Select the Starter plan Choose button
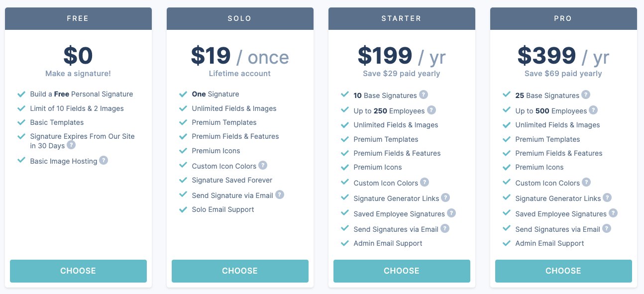 (402, 271)
